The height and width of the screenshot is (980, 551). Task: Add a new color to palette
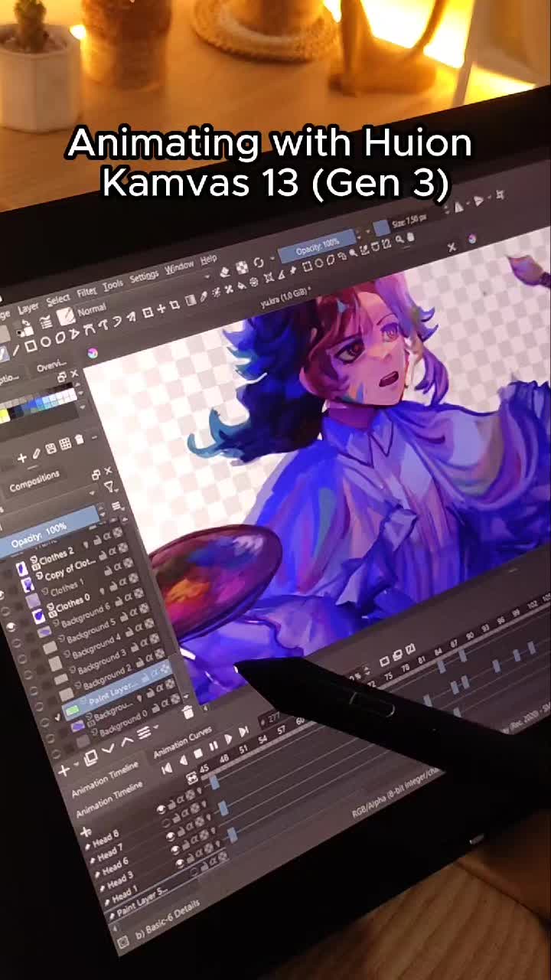click(22, 458)
